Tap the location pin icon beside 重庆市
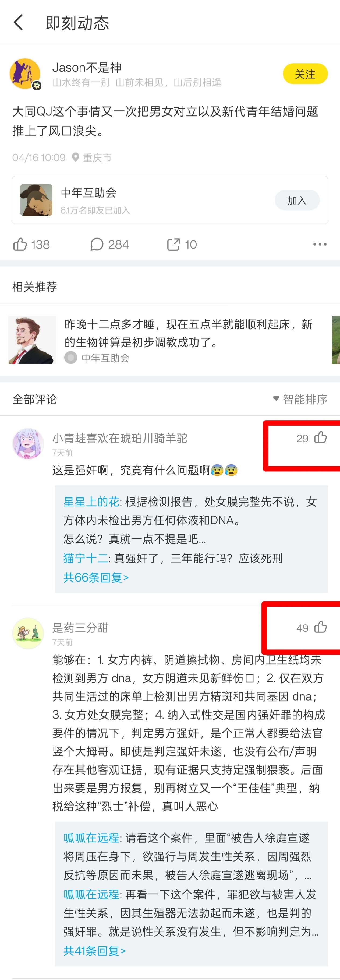The width and height of the screenshot is (340, 980). coord(75,157)
